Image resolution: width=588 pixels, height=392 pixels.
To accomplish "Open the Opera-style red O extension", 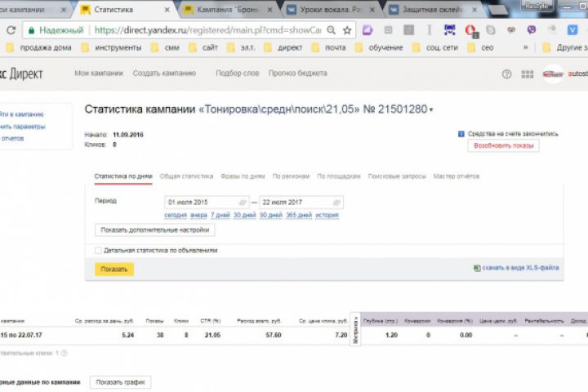I will [470, 30].
